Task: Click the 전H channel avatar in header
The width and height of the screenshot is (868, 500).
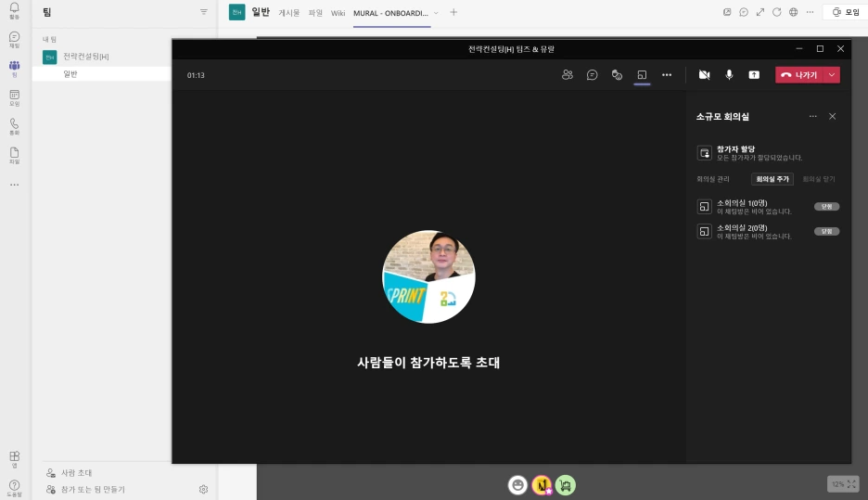Action: [x=236, y=12]
